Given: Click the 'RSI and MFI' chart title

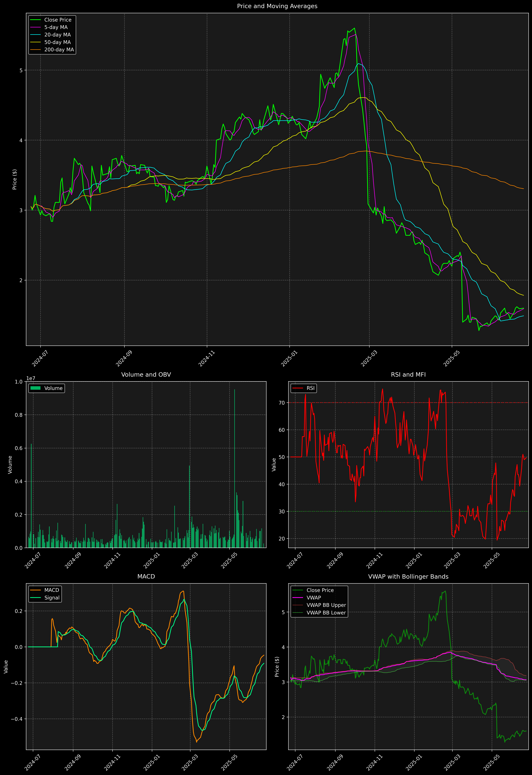Looking at the screenshot, I should [408, 375].
